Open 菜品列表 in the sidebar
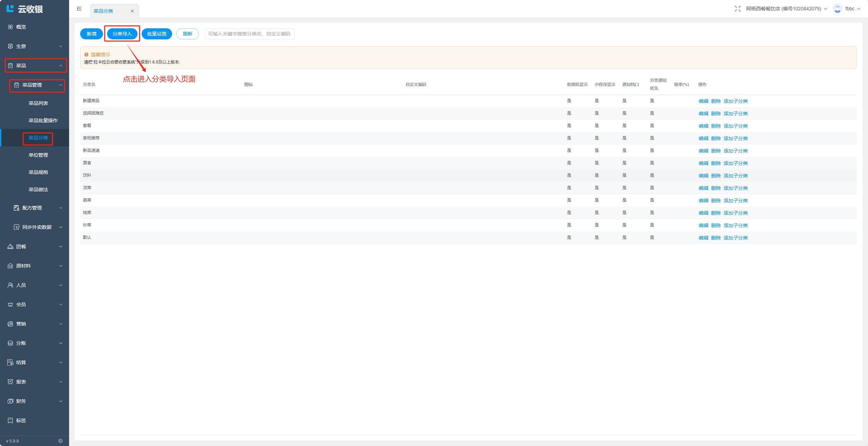The width and height of the screenshot is (868, 446). point(38,103)
